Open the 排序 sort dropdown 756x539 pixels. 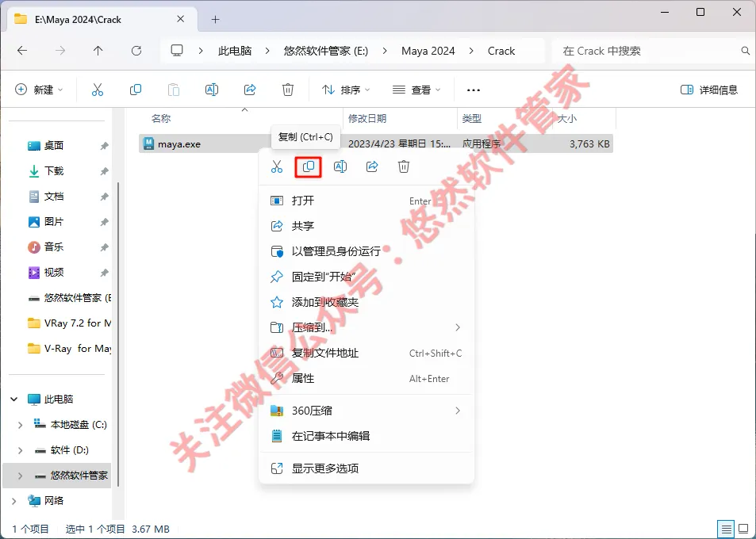pyautogui.click(x=346, y=90)
